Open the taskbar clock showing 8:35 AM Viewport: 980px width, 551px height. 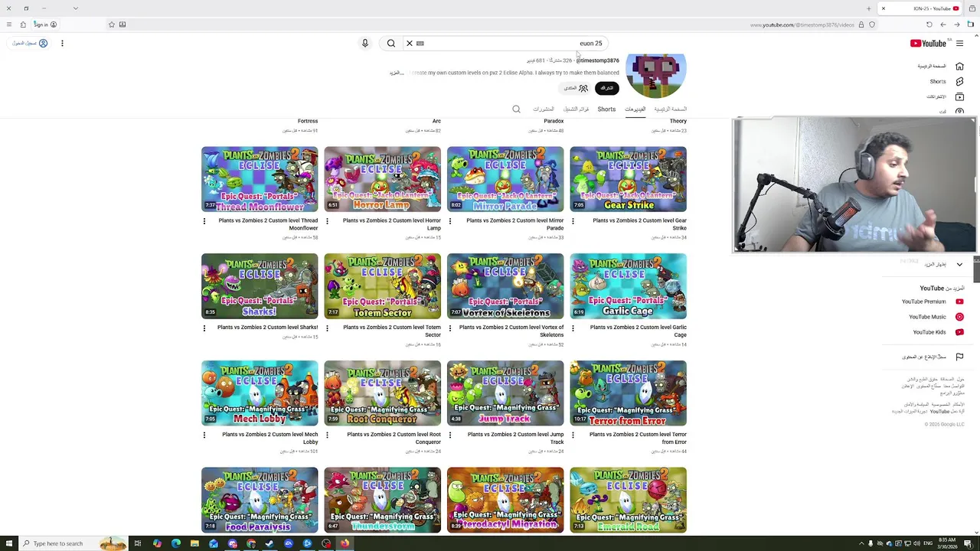[x=946, y=543]
